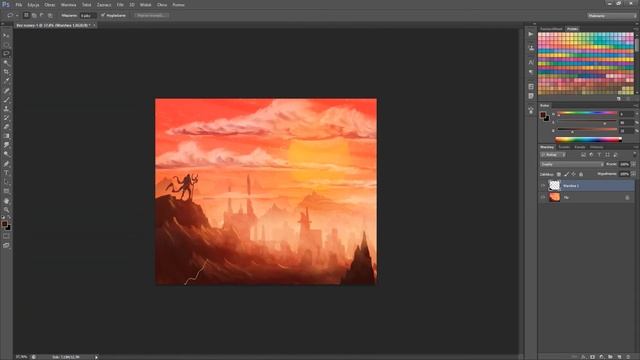Create new layer button in Layers
The image size is (640, 360).
tap(620, 357)
